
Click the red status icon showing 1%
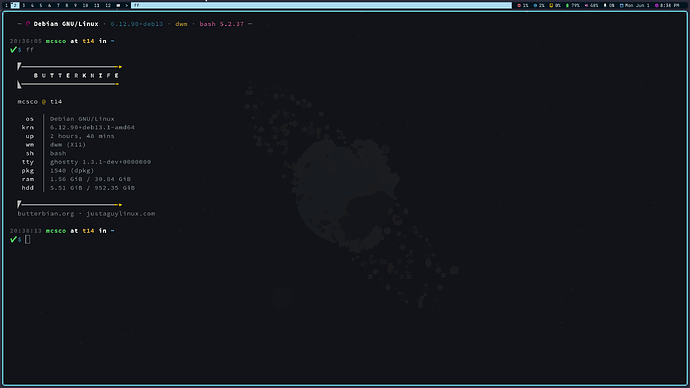point(519,5)
